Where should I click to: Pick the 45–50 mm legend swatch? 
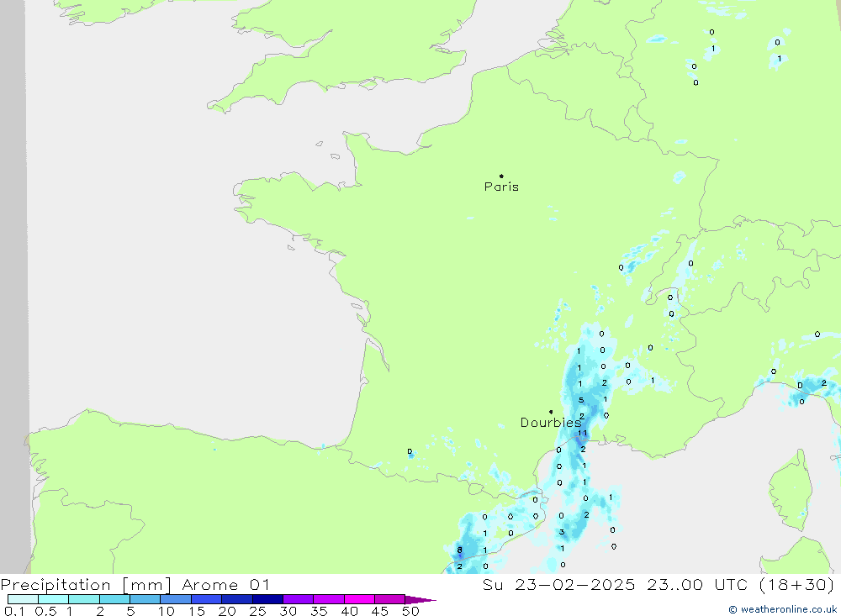point(389,599)
